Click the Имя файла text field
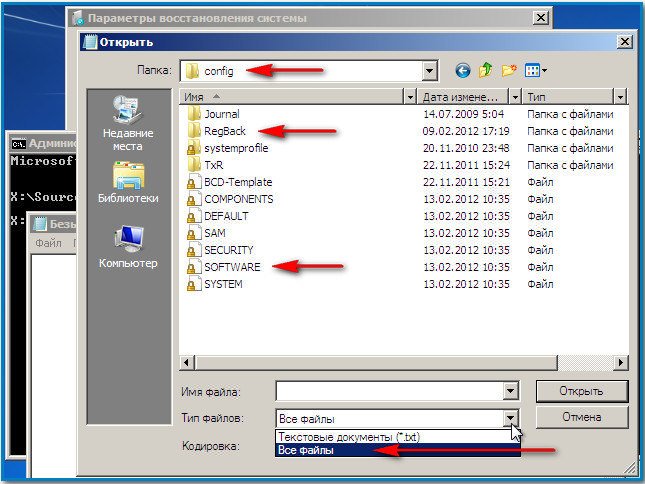This screenshot has width=645, height=484. point(389,391)
